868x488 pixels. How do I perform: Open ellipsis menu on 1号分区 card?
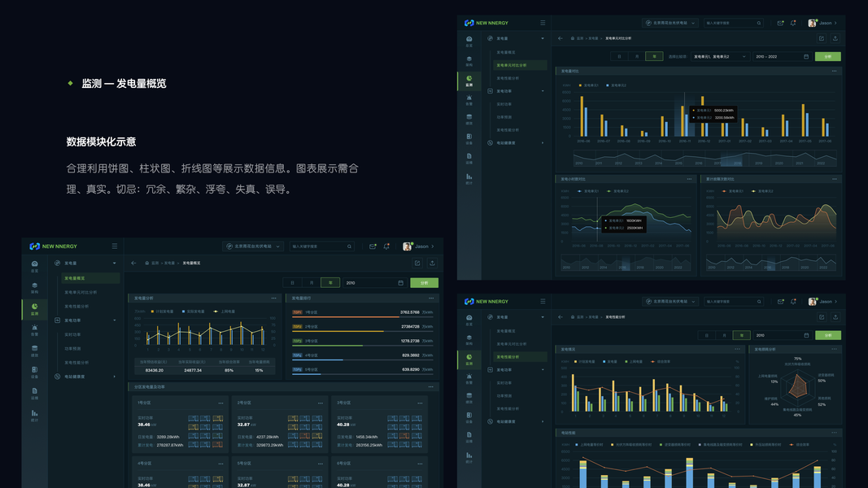click(x=220, y=403)
